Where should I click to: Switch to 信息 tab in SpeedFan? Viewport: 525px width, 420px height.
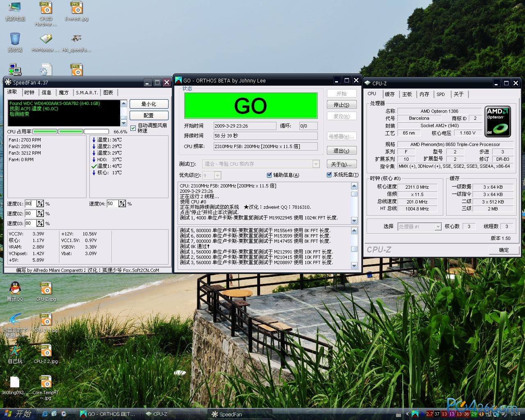(x=47, y=93)
